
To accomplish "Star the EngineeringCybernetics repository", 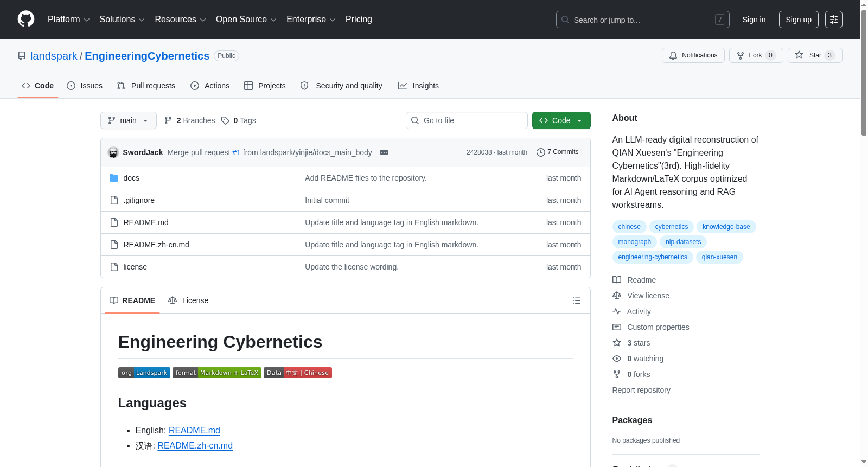I will [815, 55].
